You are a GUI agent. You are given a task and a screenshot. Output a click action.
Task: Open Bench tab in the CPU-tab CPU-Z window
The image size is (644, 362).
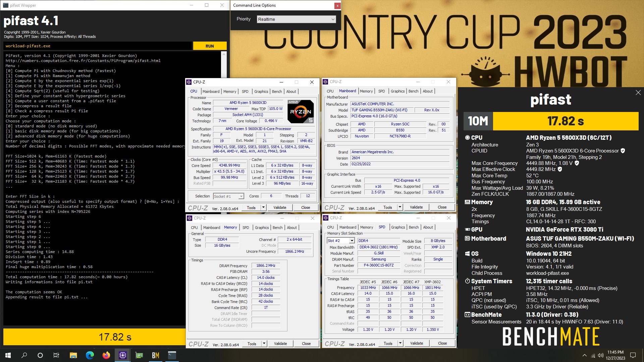(x=277, y=92)
